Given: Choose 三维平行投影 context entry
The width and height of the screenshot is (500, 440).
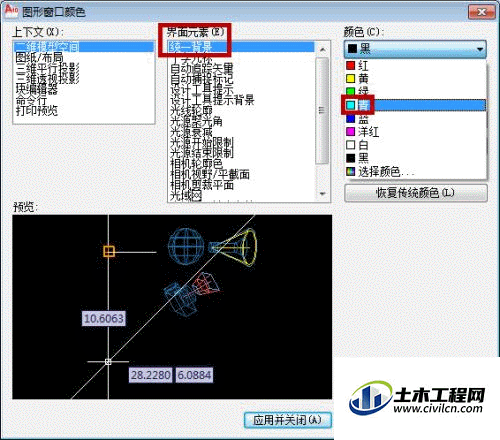Looking at the screenshot, I should click(47, 68).
